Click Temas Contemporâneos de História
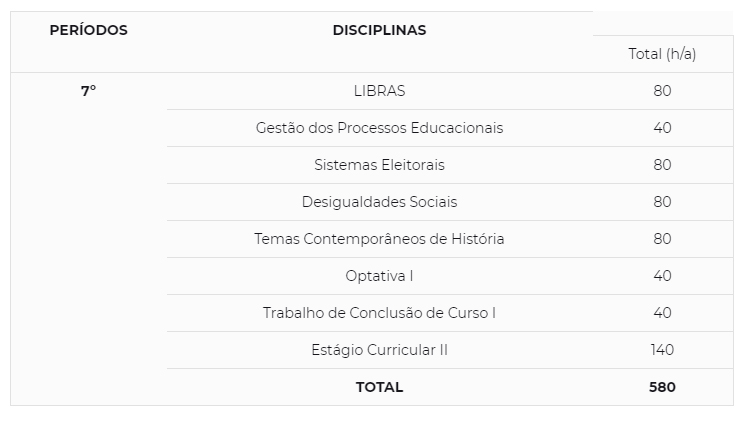 tap(379, 239)
